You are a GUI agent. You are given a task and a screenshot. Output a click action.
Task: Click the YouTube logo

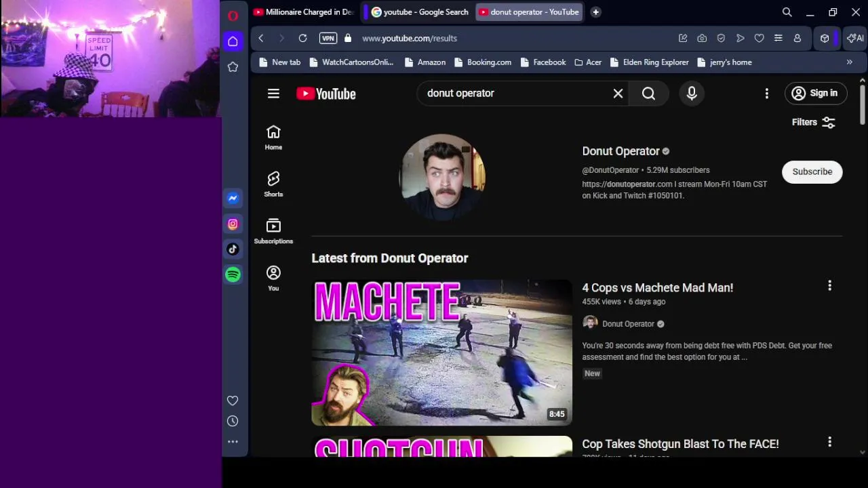pyautogui.click(x=326, y=94)
